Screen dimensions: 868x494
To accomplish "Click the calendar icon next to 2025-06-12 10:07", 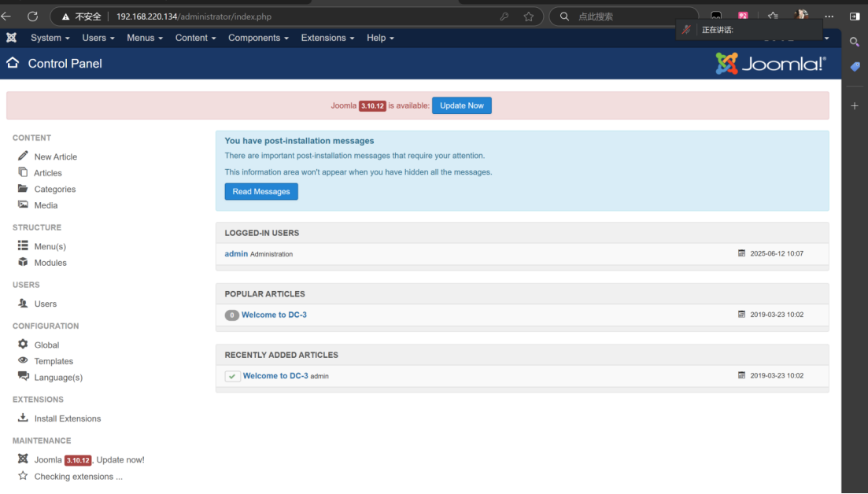I will [741, 253].
